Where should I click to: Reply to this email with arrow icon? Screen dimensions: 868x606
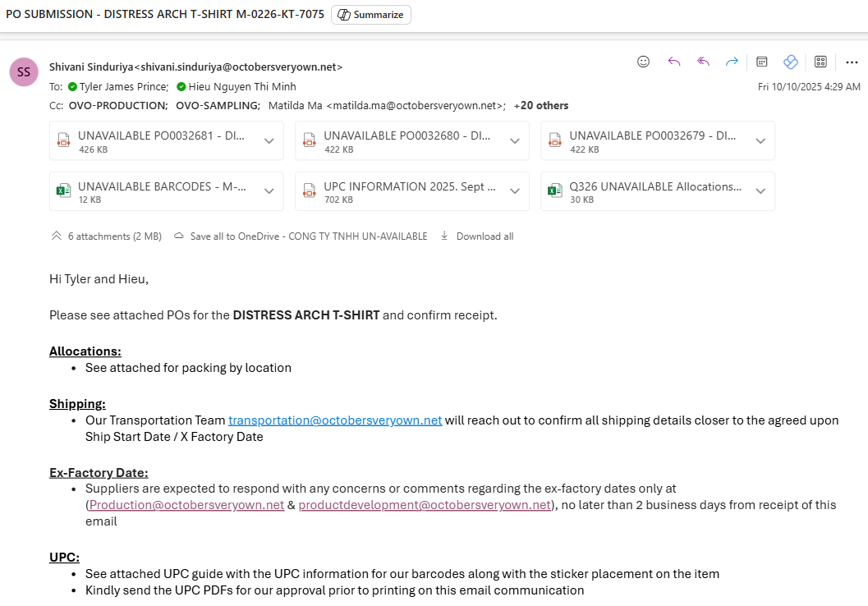pos(674,62)
